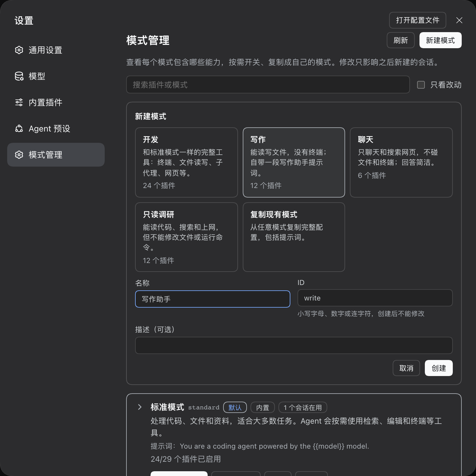Click the 模式管理 page heading

148,40
